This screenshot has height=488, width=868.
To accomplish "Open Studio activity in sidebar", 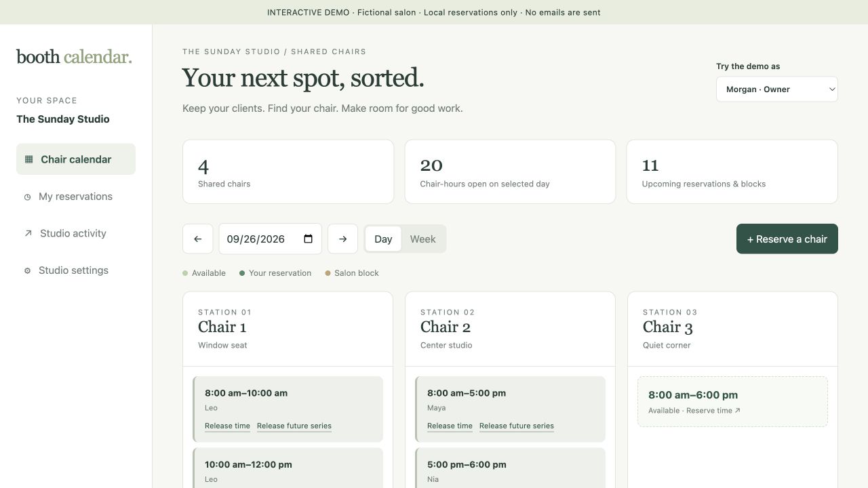I will pyautogui.click(x=76, y=233).
